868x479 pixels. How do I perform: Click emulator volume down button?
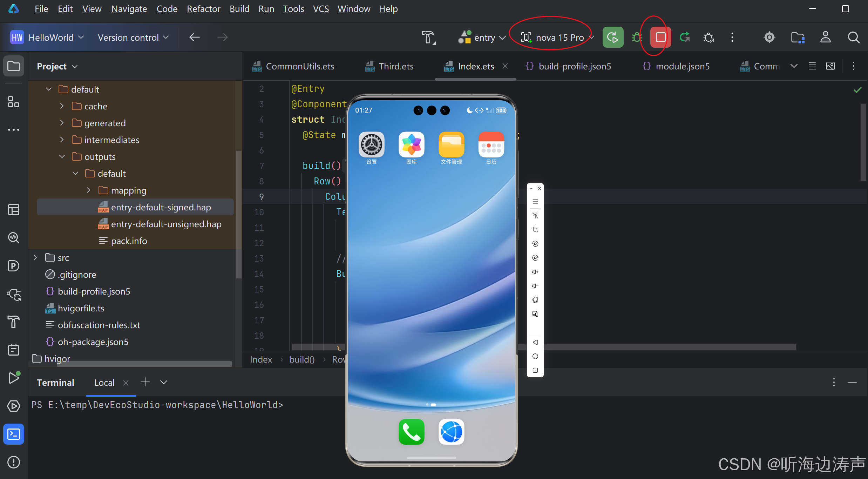click(x=535, y=286)
